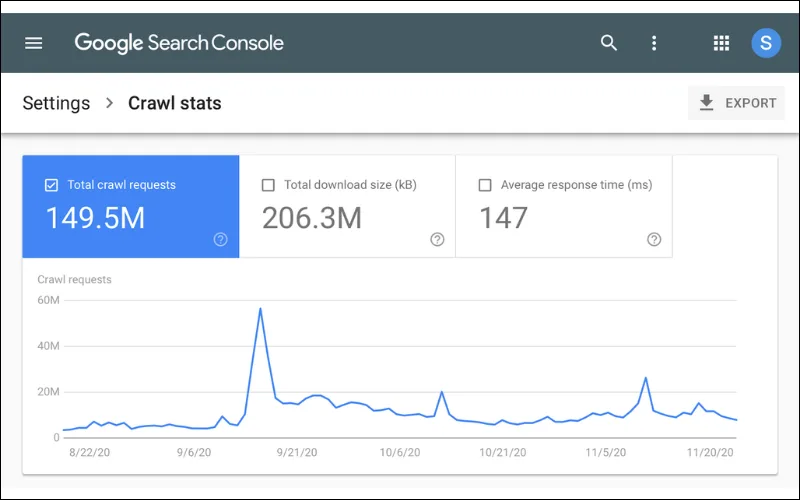Click the download arrow icon in Export
The width and height of the screenshot is (800, 500).
point(706,103)
